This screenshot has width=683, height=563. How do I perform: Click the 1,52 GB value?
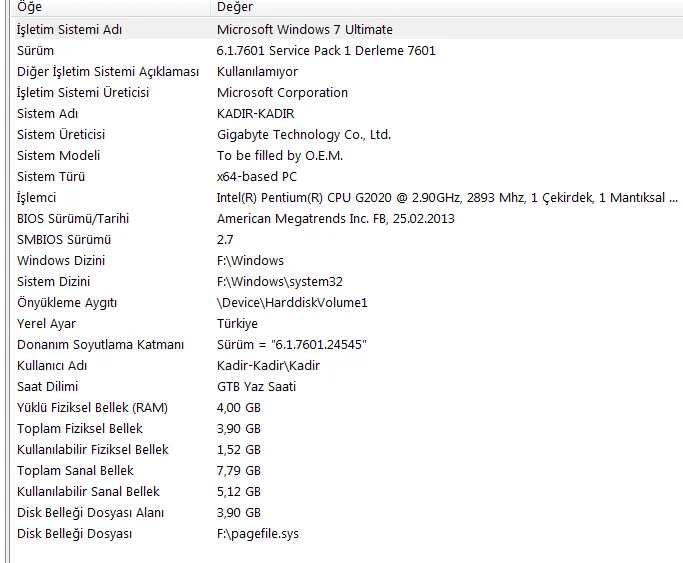239,449
